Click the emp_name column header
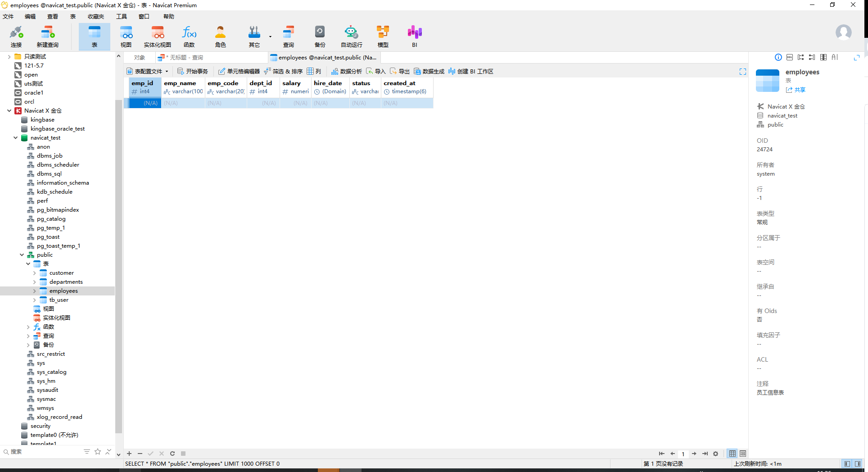This screenshot has height=472, width=868. pyautogui.click(x=183, y=87)
